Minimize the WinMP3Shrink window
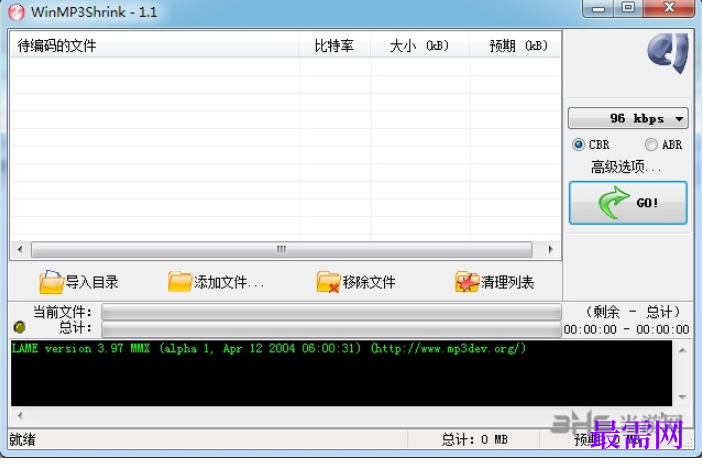 click(x=598, y=8)
